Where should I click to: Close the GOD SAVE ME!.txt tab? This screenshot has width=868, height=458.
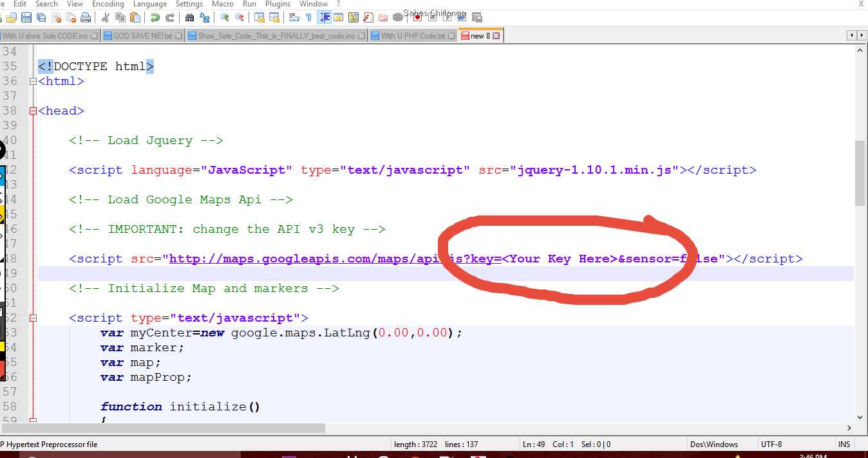click(179, 36)
